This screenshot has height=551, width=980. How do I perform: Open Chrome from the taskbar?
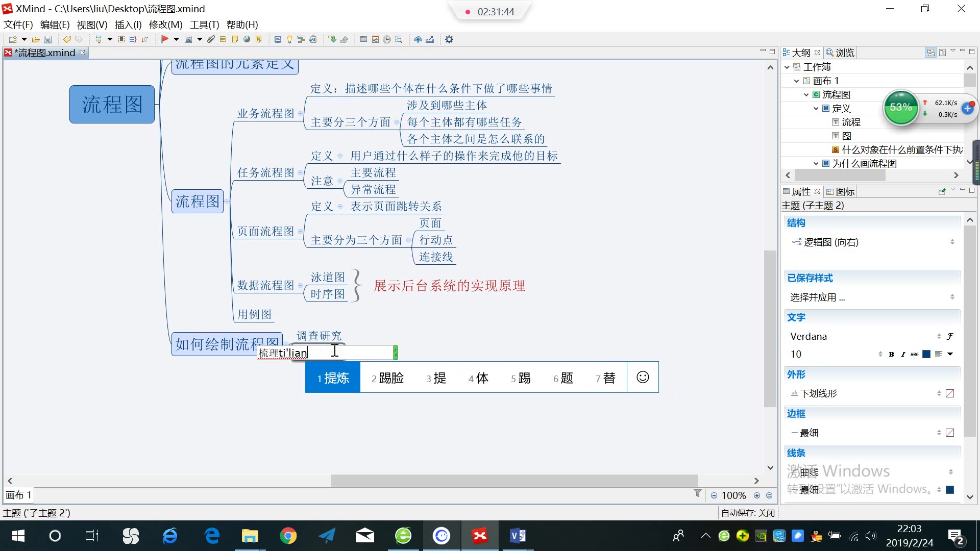coord(288,536)
